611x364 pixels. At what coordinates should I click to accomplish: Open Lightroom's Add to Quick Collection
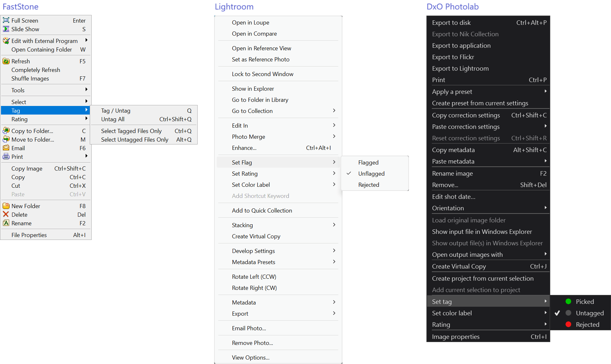(x=262, y=210)
